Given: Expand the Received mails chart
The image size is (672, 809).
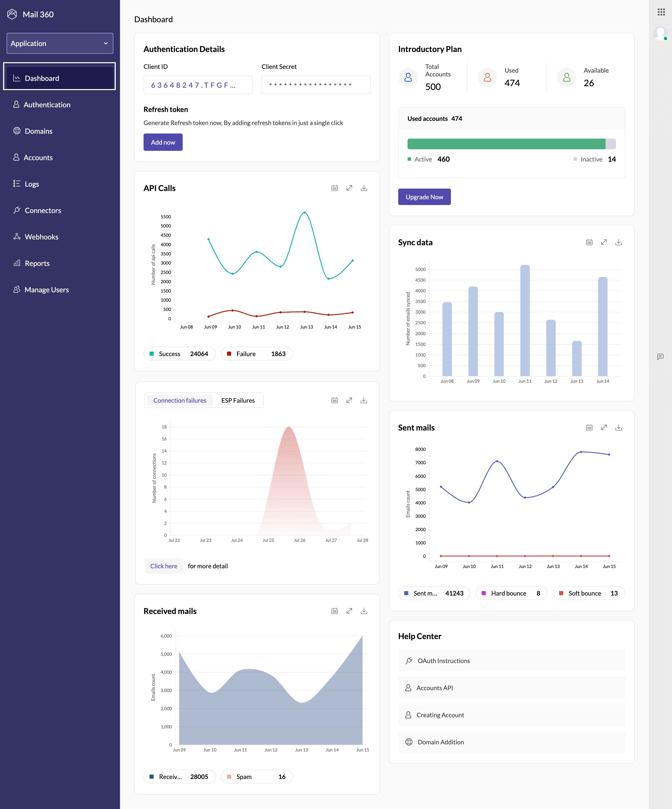Looking at the screenshot, I should (x=349, y=611).
